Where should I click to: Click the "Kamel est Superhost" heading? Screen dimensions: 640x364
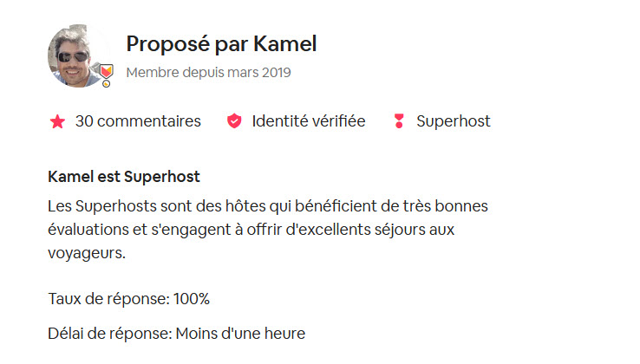point(124,177)
